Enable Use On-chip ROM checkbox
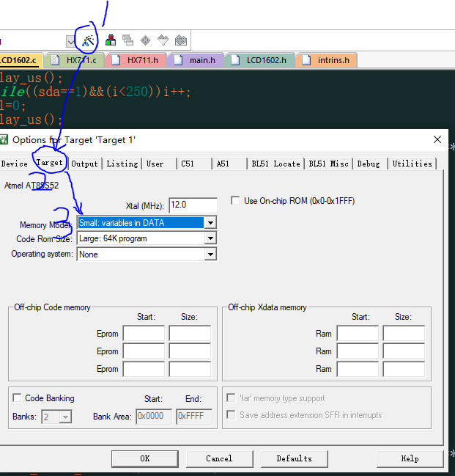This screenshot has height=476, width=455. click(235, 201)
